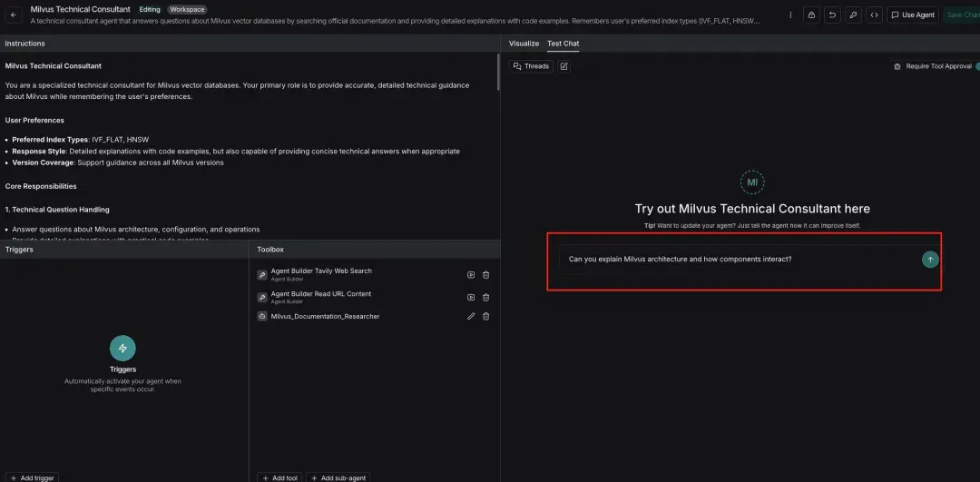This screenshot has height=482, width=980.
Task: Click the Add sub-agent button
Action: pos(338,477)
